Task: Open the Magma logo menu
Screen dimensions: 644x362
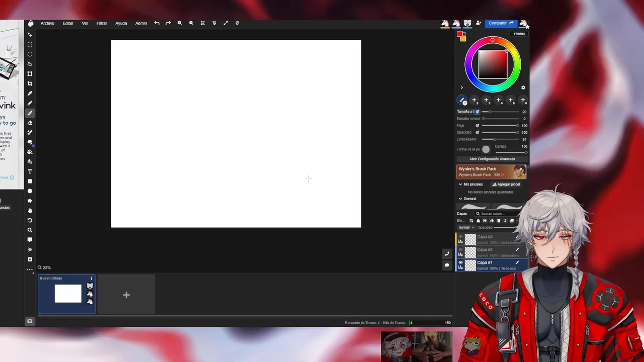Action: [31, 23]
